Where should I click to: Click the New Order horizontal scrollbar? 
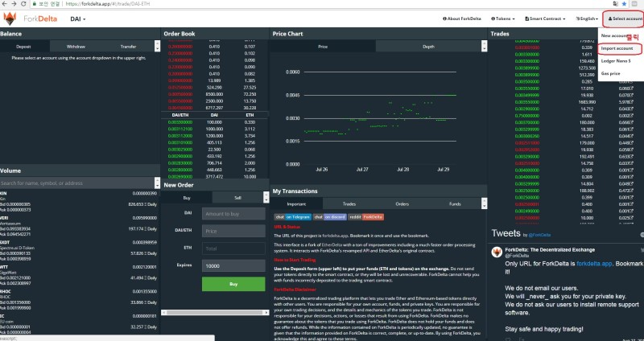point(215,313)
